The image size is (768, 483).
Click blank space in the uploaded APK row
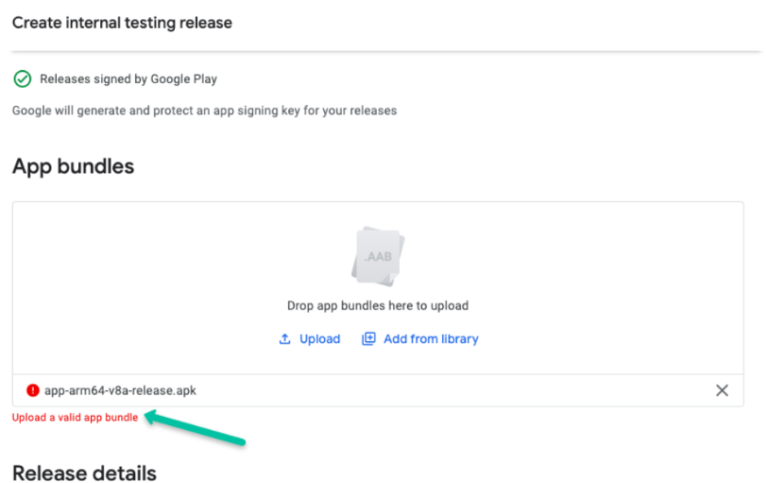[450, 391]
